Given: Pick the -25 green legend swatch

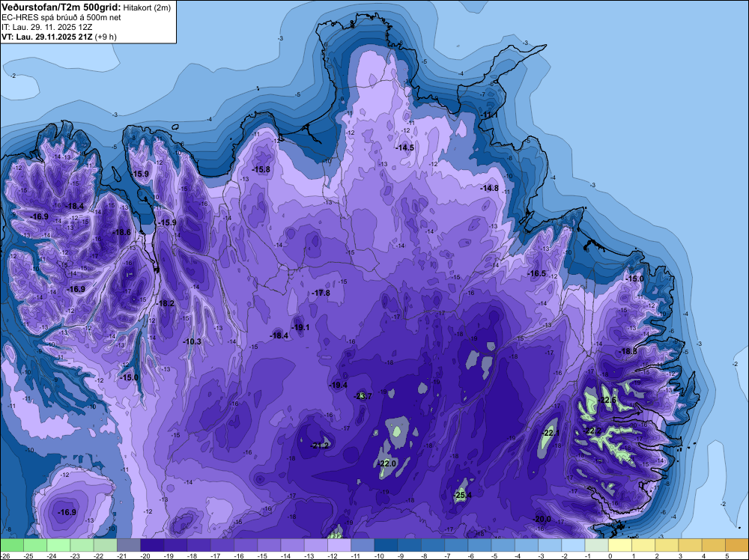Looking at the screenshot, I should [x=35, y=545].
